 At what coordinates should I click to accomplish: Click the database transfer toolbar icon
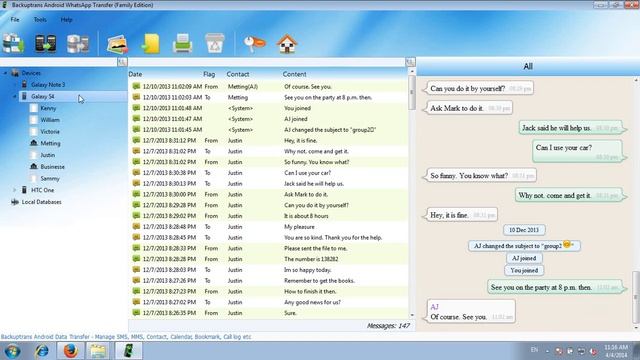[x=78, y=44]
